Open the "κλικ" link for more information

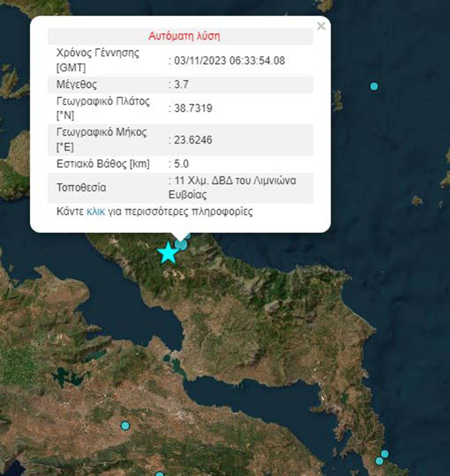point(96,211)
